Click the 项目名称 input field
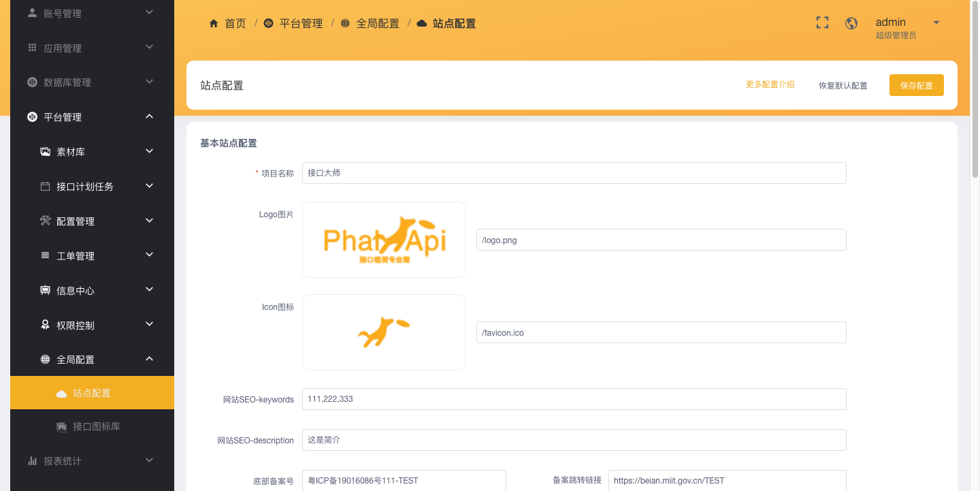980x491 pixels. tap(574, 173)
